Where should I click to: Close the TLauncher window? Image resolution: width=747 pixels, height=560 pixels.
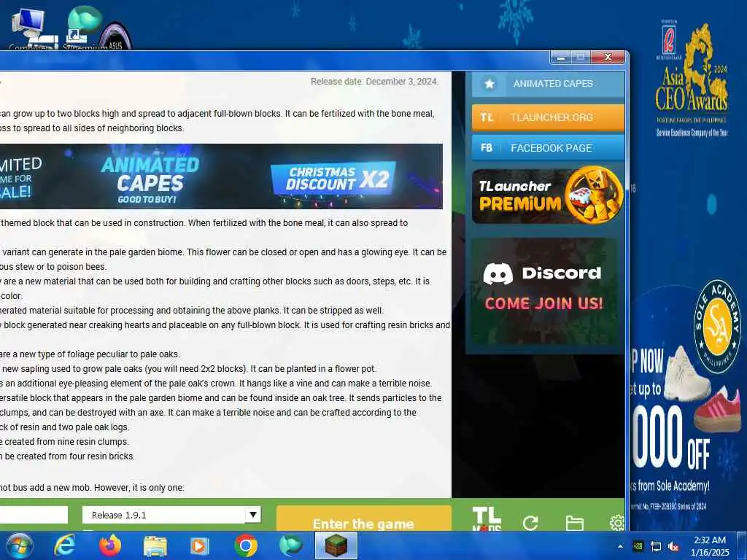(x=608, y=57)
